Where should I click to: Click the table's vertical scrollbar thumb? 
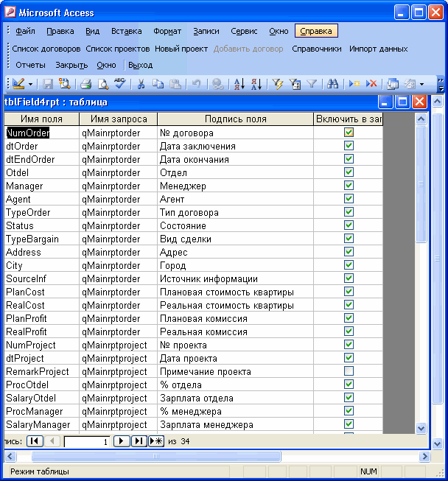(421, 184)
